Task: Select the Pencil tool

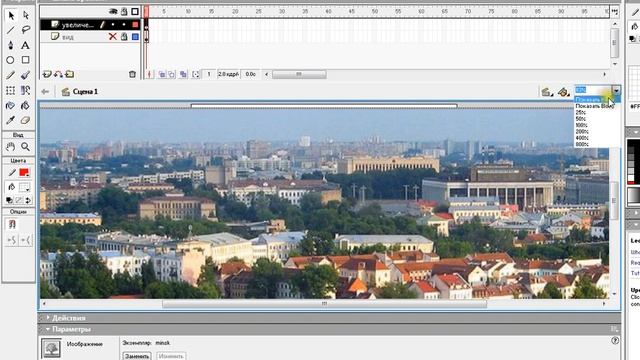Action: 11,75
